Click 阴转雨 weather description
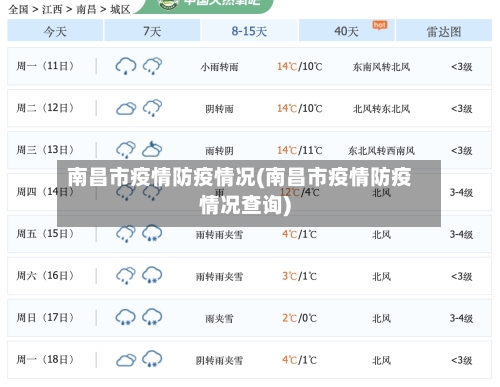This screenshot has height=387, width=500. coord(219,109)
